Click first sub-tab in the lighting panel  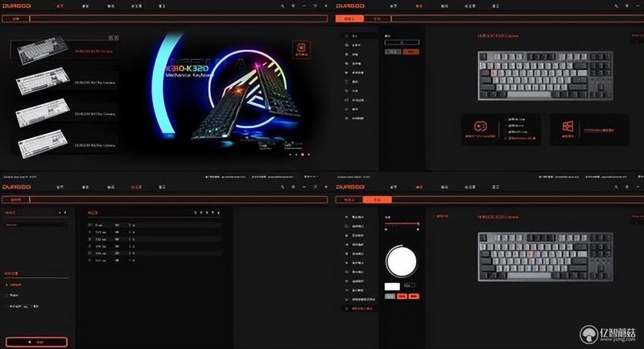[349, 200]
